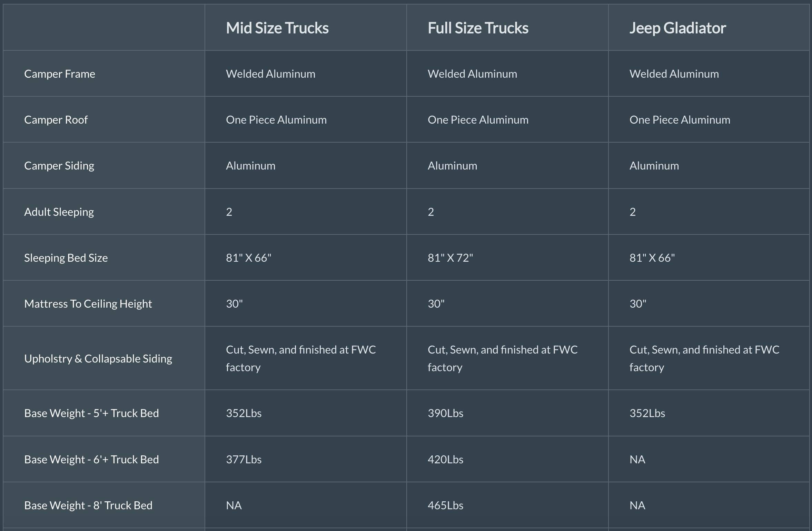Viewport: 812px width, 531px height.
Task: Click the 420Lbs weight cell
Action: click(x=445, y=460)
